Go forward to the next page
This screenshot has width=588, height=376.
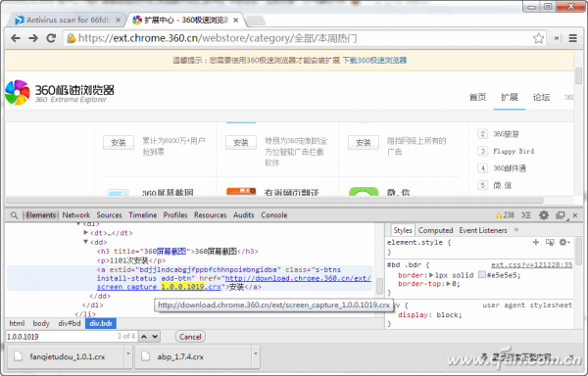(x=33, y=38)
